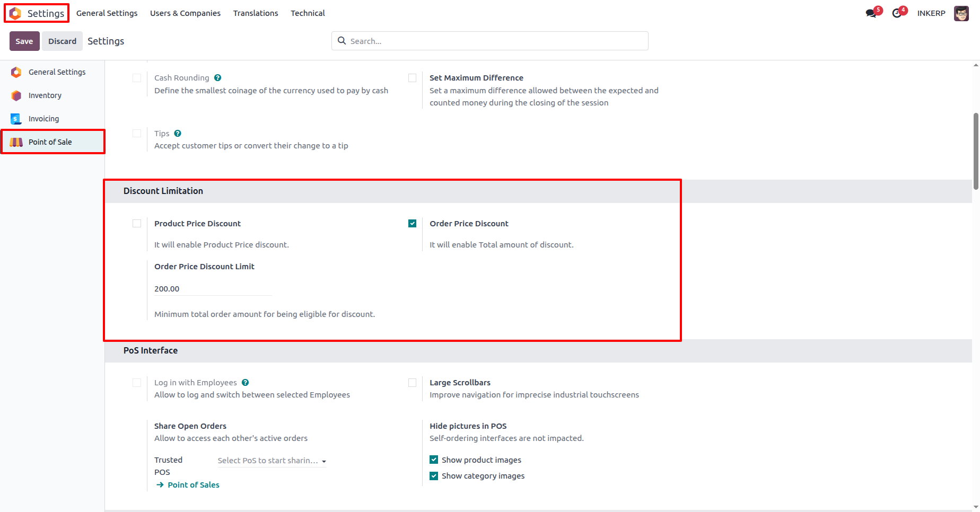Enable the Large Scrollbars checkbox

[x=412, y=383]
